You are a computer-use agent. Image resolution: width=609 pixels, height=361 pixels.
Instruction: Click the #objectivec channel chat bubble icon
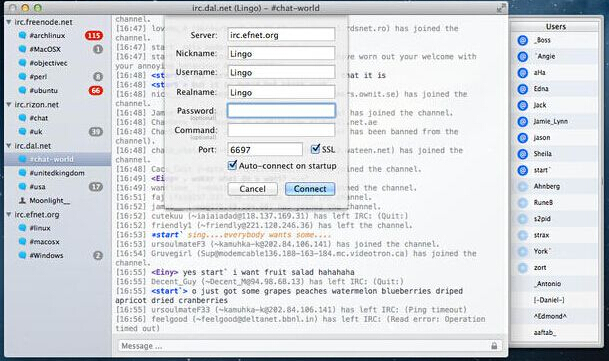tap(22, 63)
